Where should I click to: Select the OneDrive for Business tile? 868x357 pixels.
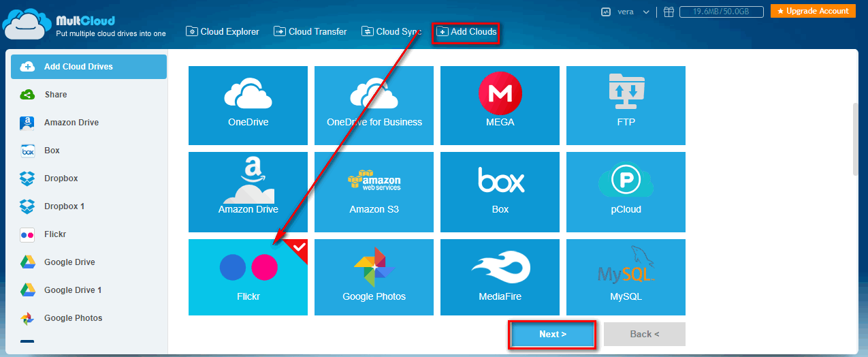click(x=374, y=106)
